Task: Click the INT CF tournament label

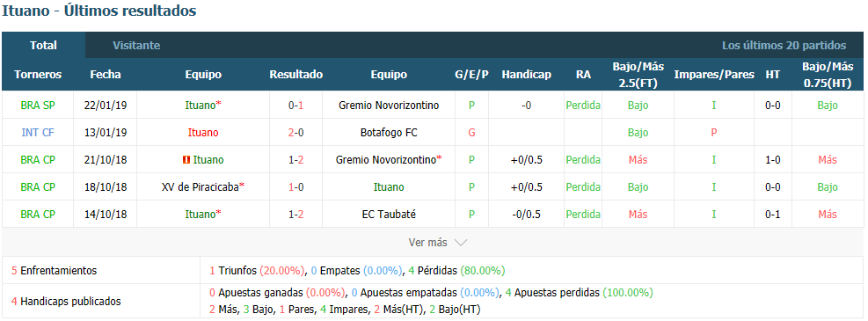Action: (38, 133)
